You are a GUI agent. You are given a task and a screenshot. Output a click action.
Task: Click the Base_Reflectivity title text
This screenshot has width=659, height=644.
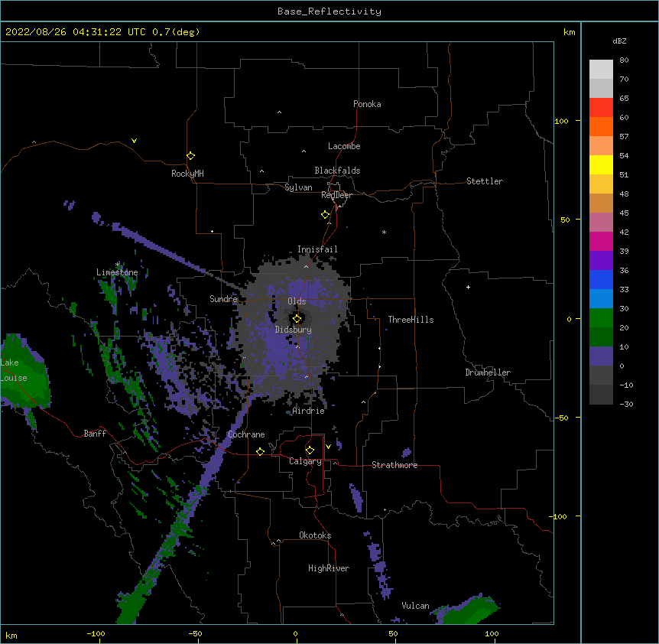click(x=329, y=11)
